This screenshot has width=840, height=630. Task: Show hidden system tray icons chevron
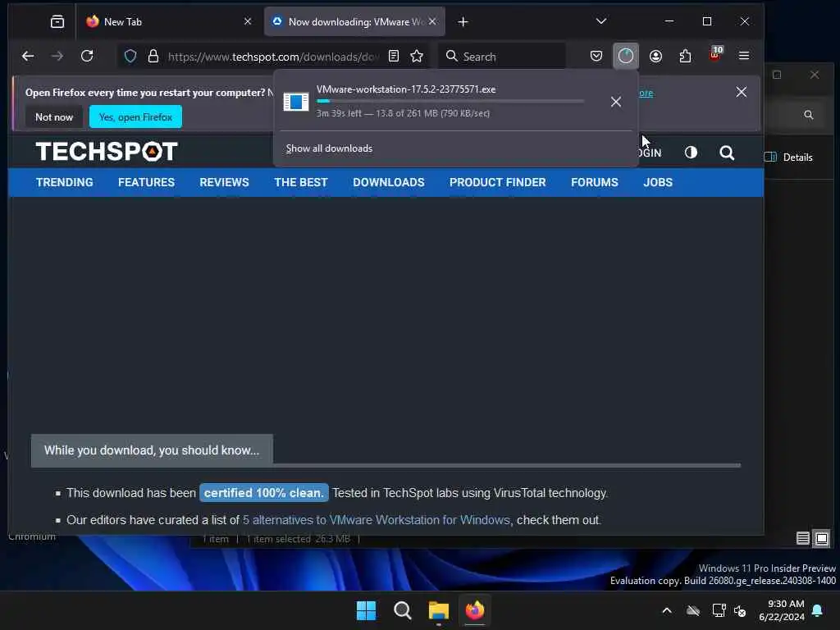pos(666,610)
